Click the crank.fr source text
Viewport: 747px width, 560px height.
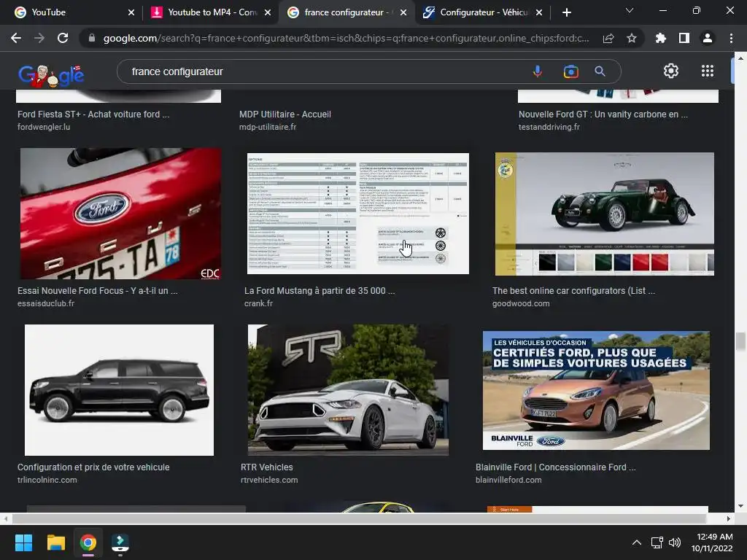point(258,303)
